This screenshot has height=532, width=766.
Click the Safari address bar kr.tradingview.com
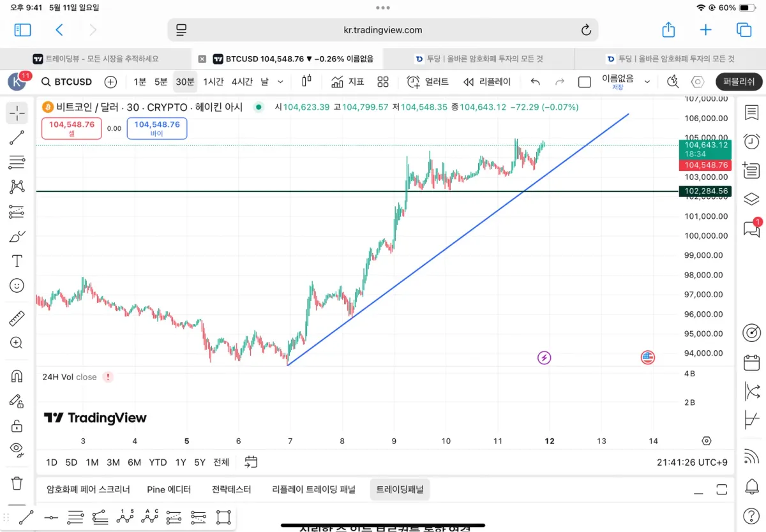tap(383, 30)
